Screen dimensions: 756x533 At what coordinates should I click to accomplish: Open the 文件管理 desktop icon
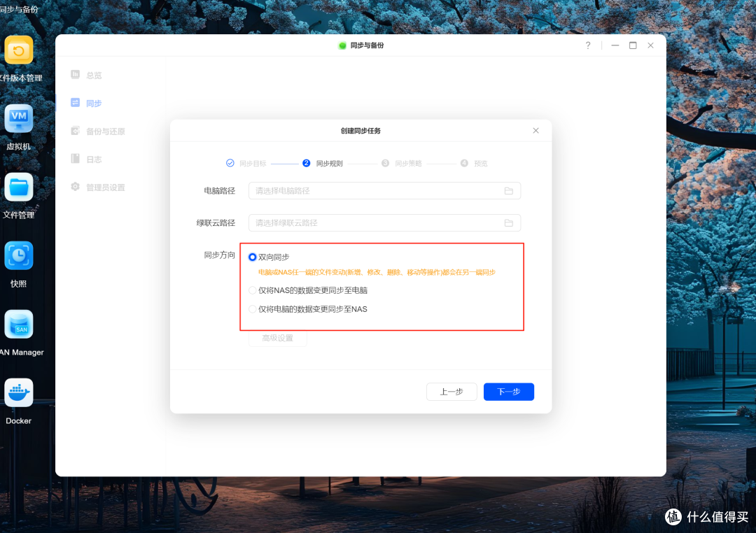[19, 187]
